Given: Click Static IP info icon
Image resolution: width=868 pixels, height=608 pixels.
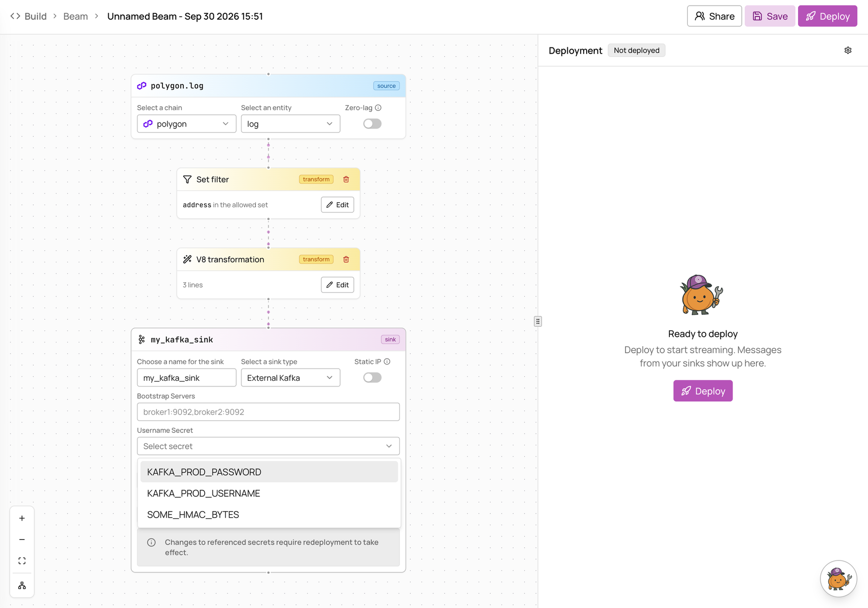Looking at the screenshot, I should (387, 361).
